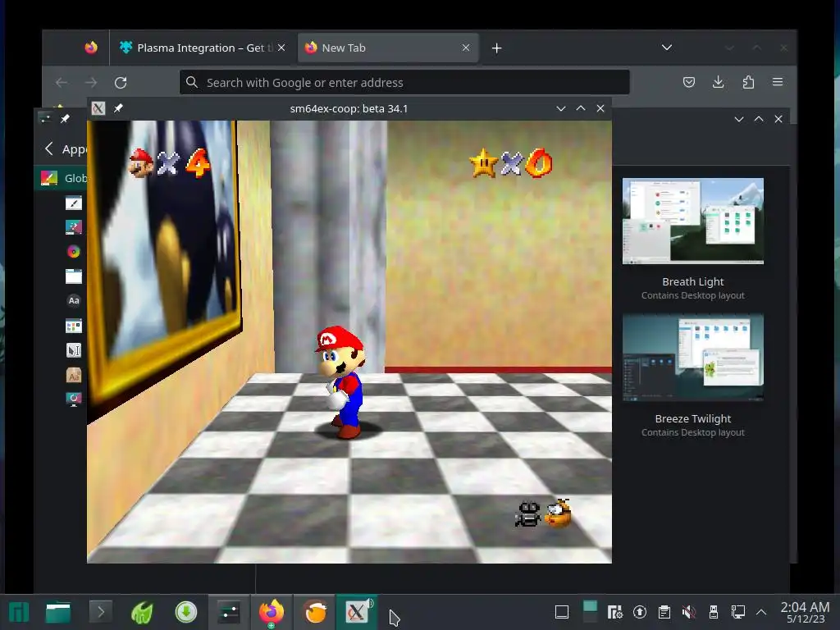Go back from Appearance in System Settings
Screen dimensions: 840x630
pos(48,148)
